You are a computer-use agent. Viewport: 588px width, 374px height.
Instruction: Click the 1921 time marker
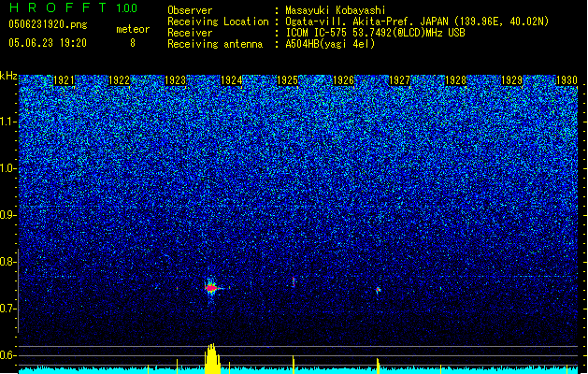point(65,80)
